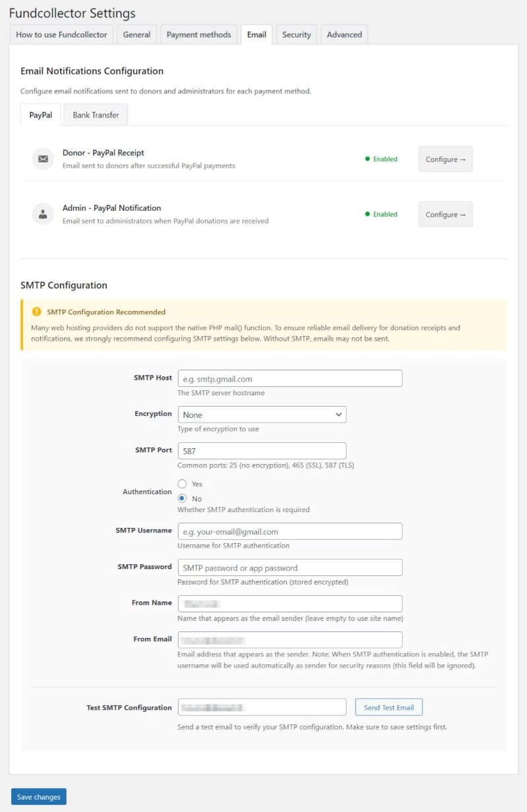Viewport: 527px width, 812px height.
Task: Go to the Advanced tab
Action: (x=345, y=35)
